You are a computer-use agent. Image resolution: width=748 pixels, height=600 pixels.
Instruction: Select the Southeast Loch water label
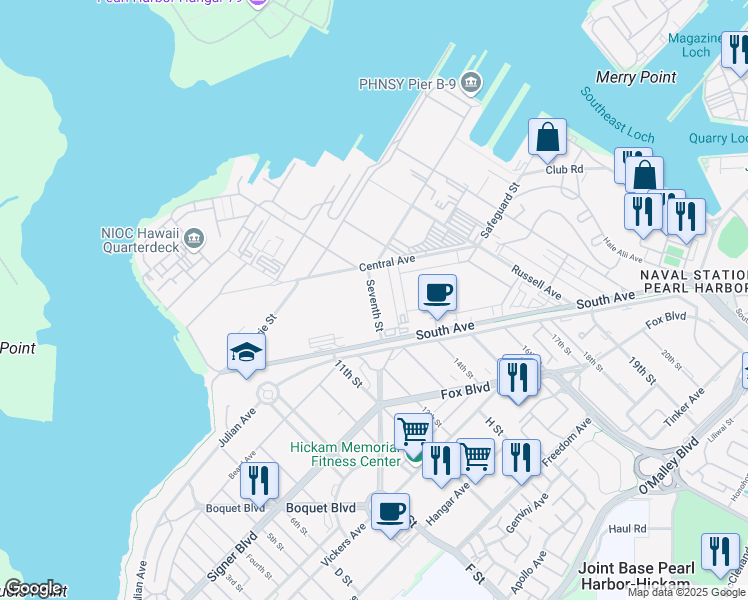617,116
